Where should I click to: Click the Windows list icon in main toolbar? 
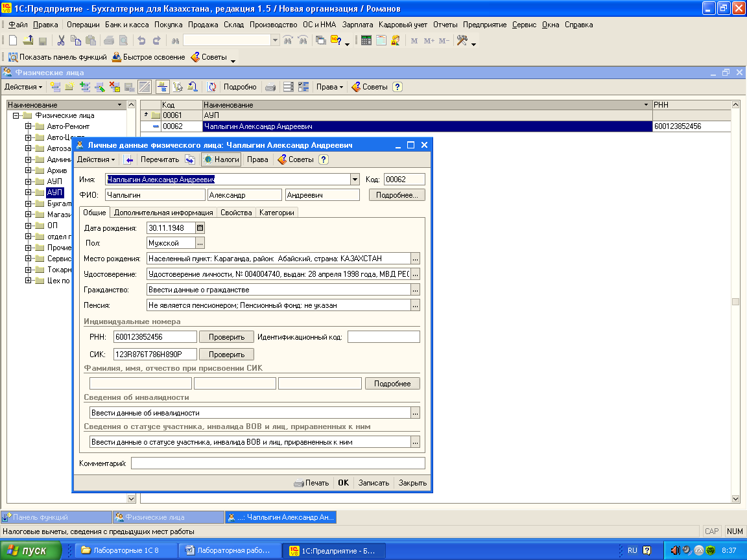[321, 40]
